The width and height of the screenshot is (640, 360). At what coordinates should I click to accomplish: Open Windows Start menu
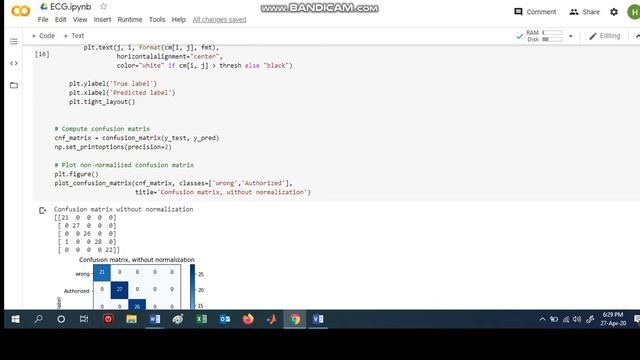16,319
